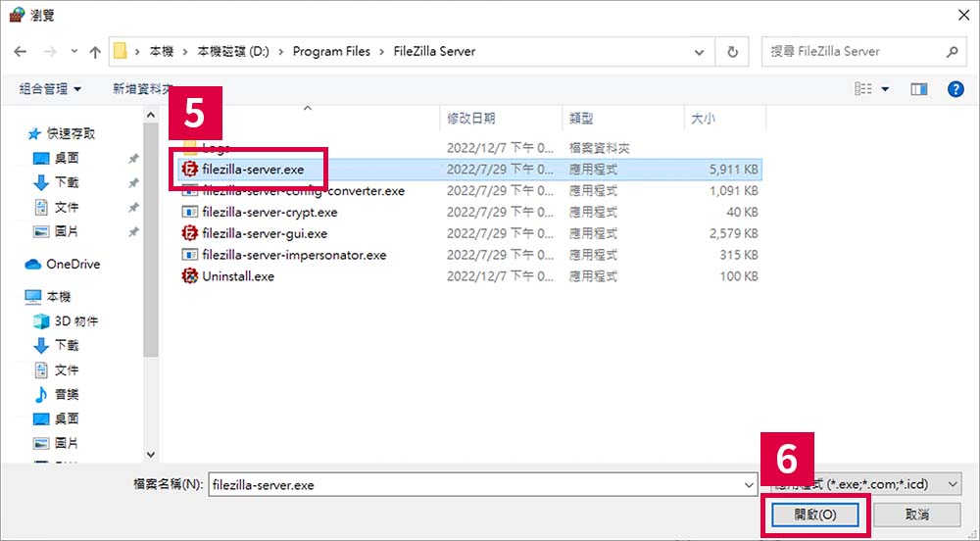This screenshot has width=980, height=541.
Task: Open the file type filter dropdown
Action: coord(953,484)
